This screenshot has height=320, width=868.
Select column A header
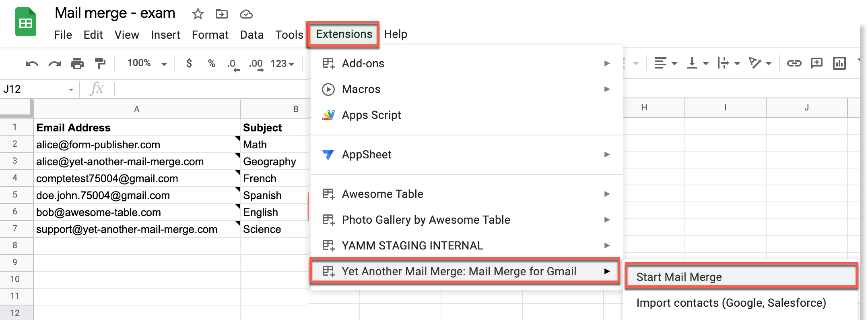click(x=137, y=109)
